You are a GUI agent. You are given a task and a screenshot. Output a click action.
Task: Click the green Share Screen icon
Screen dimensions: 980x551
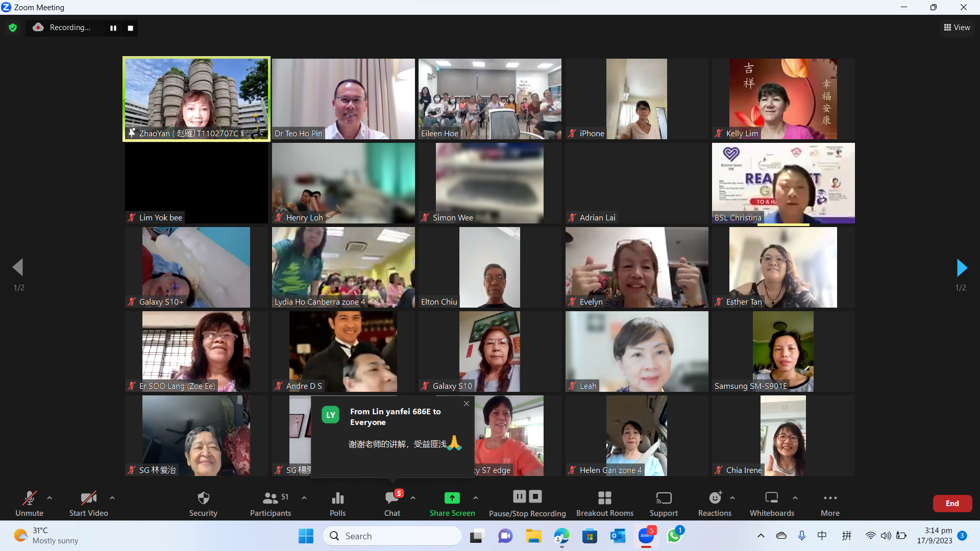[x=452, y=498]
